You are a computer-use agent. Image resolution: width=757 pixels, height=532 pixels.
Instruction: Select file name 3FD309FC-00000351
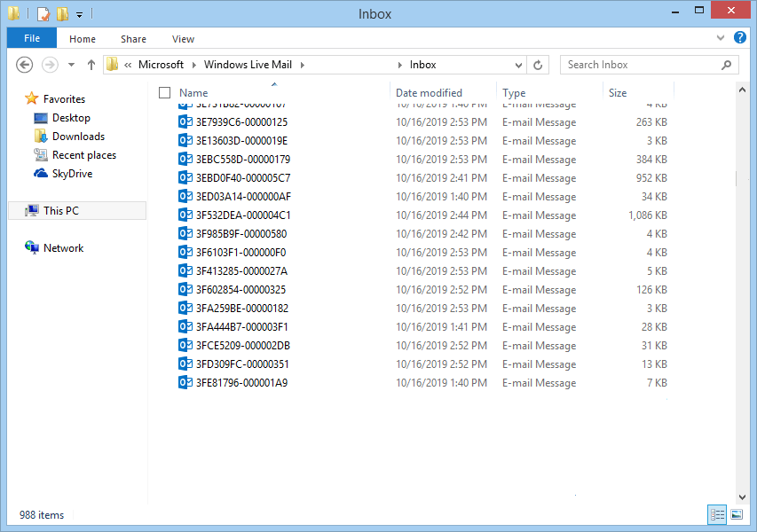[242, 364]
